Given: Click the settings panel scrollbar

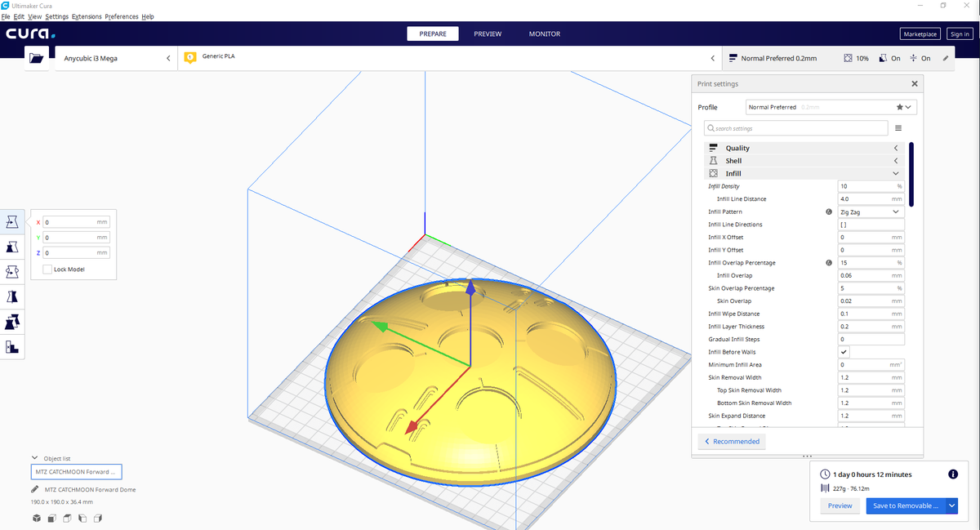Looking at the screenshot, I should [911, 173].
